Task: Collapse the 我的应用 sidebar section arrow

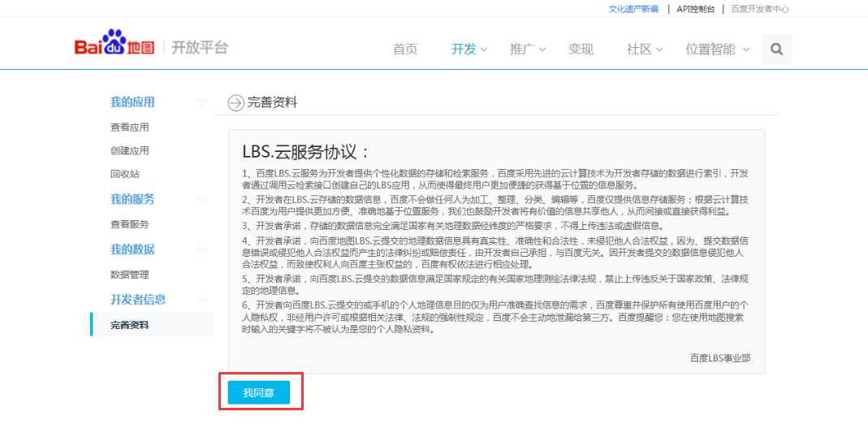Action: (201, 102)
